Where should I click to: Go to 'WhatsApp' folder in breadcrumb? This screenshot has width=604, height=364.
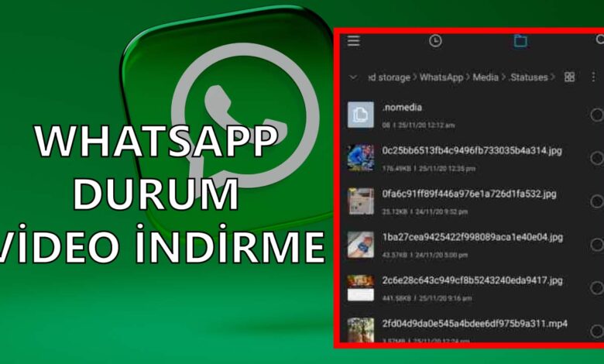[x=441, y=77]
